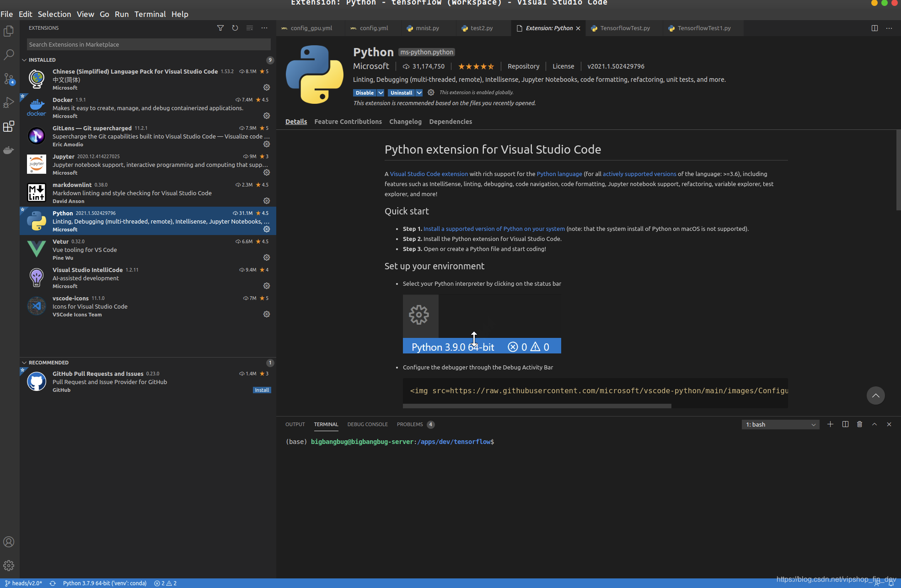Open the Feature Contributions tab
Image resolution: width=901 pixels, height=588 pixels.
pos(348,122)
